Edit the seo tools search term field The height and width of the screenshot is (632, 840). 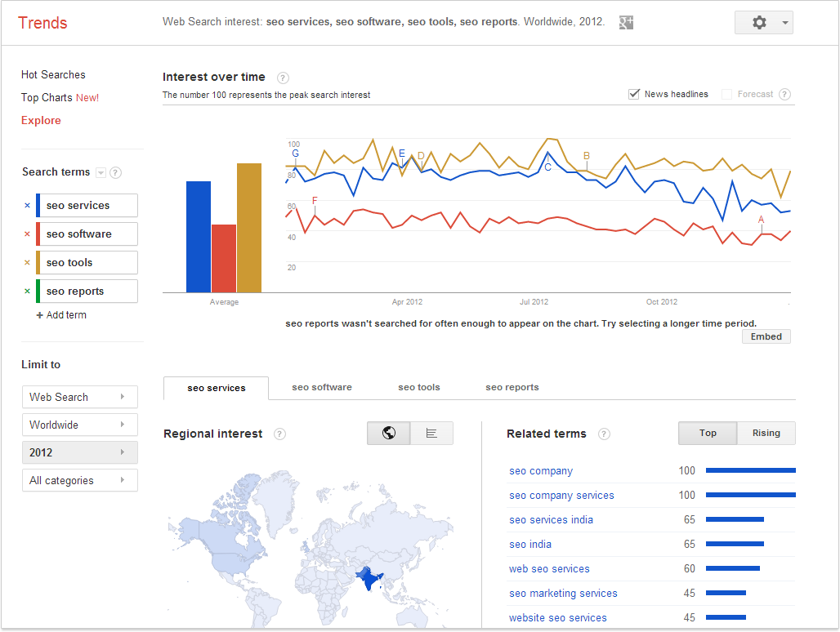[x=88, y=263]
